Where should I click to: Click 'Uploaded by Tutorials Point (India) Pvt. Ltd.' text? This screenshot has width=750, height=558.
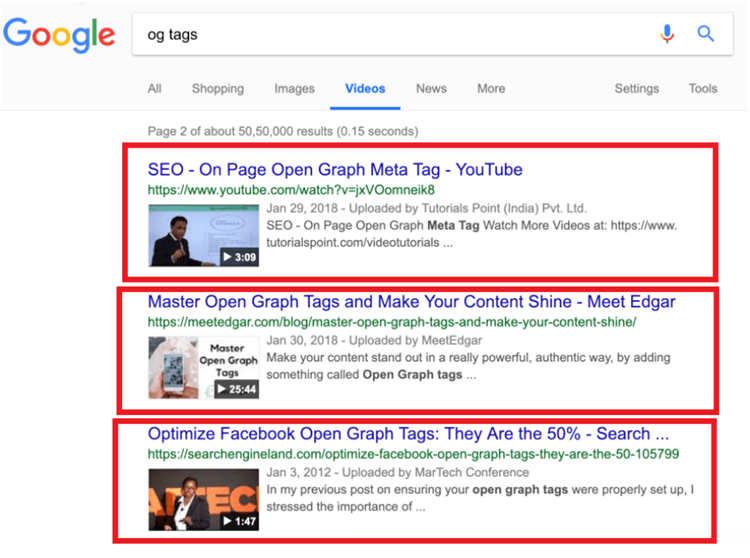pos(467,209)
